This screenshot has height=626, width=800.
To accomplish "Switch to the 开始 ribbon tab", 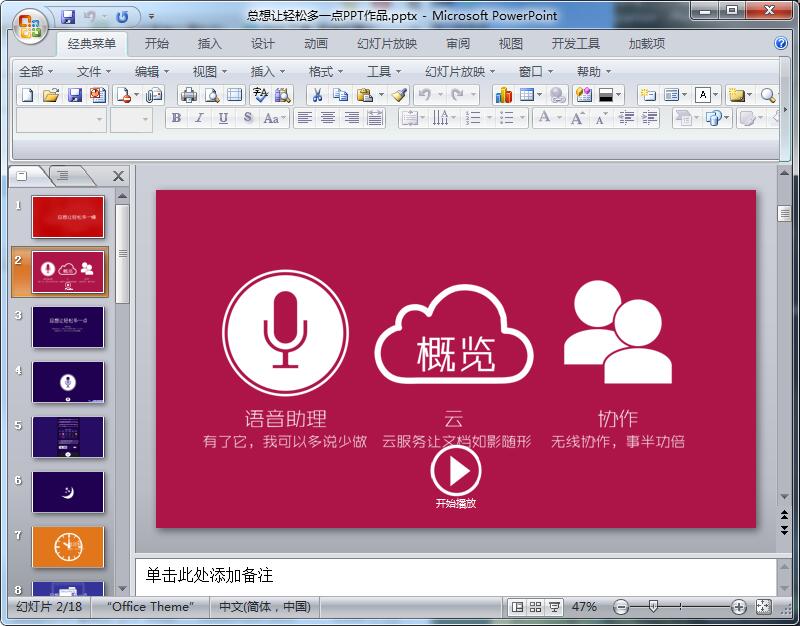I will (157, 44).
